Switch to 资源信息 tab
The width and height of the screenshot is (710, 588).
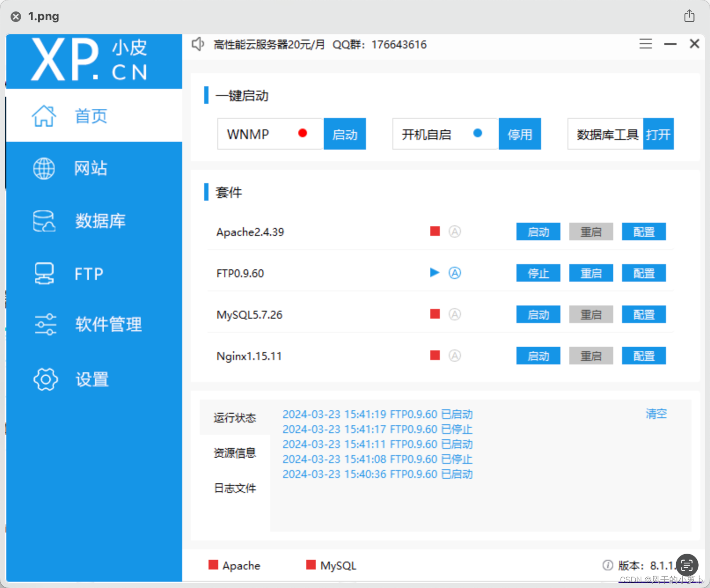(x=235, y=452)
